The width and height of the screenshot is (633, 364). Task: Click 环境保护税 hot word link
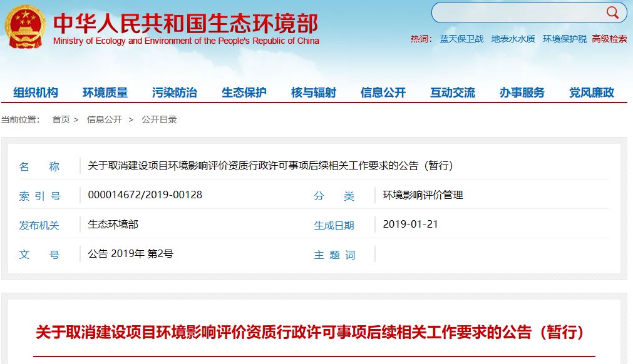[x=564, y=39]
